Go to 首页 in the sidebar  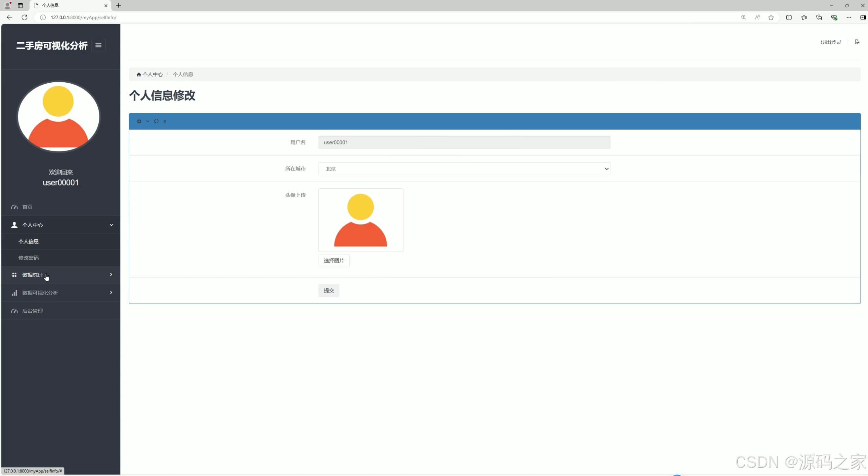pyautogui.click(x=28, y=207)
